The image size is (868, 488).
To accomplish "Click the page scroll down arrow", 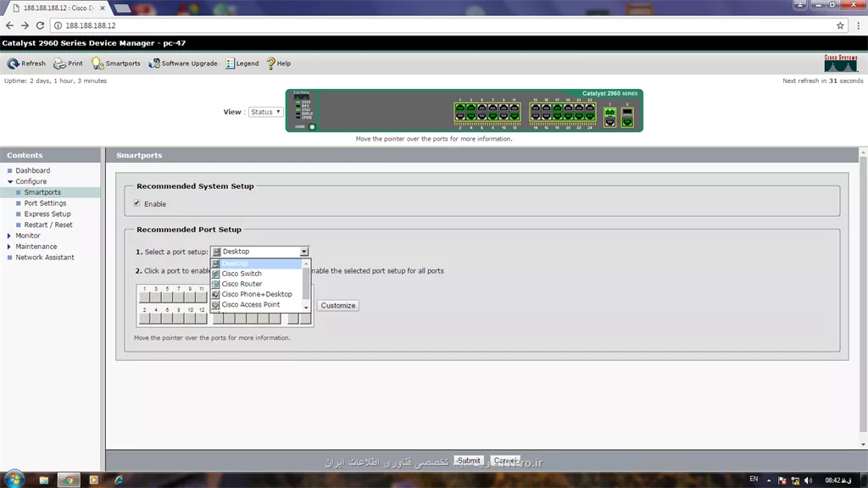I will 863,444.
